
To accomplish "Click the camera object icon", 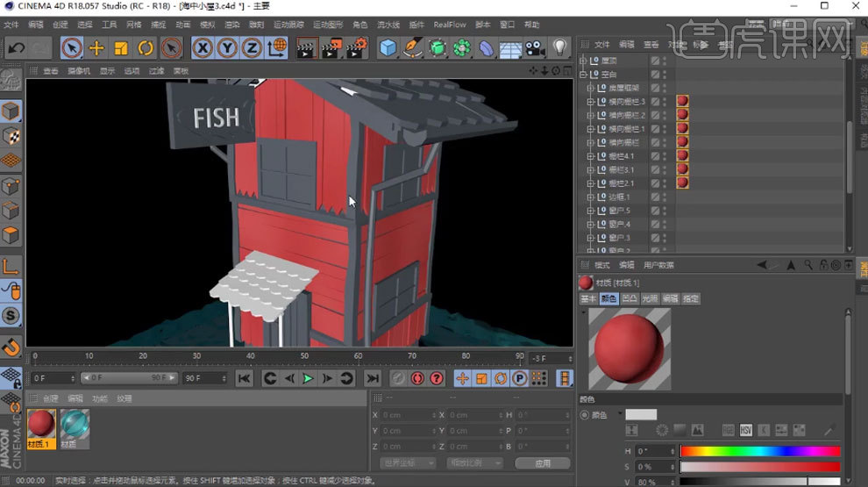I will pos(535,48).
